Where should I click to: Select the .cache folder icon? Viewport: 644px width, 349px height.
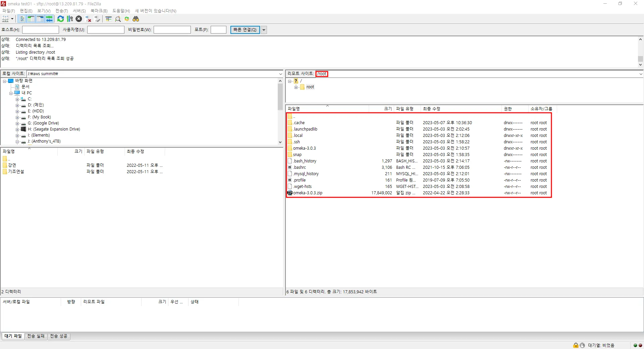pyautogui.click(x=290, y=123)
